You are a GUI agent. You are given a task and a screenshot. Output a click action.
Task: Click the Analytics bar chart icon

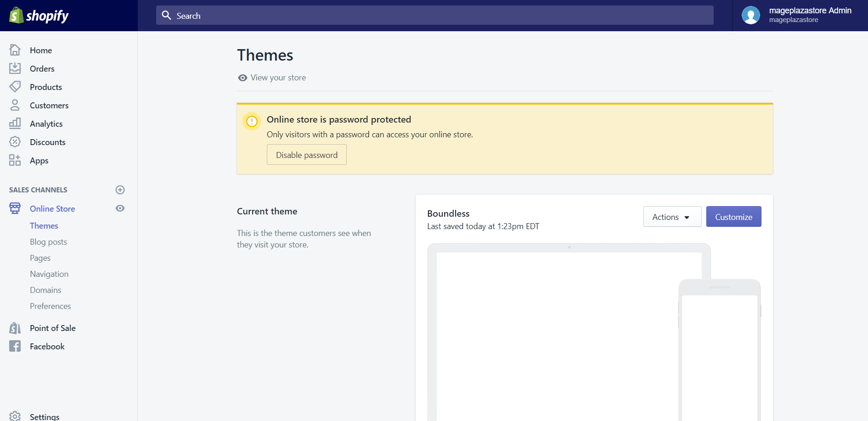click(x=15, y=123)
